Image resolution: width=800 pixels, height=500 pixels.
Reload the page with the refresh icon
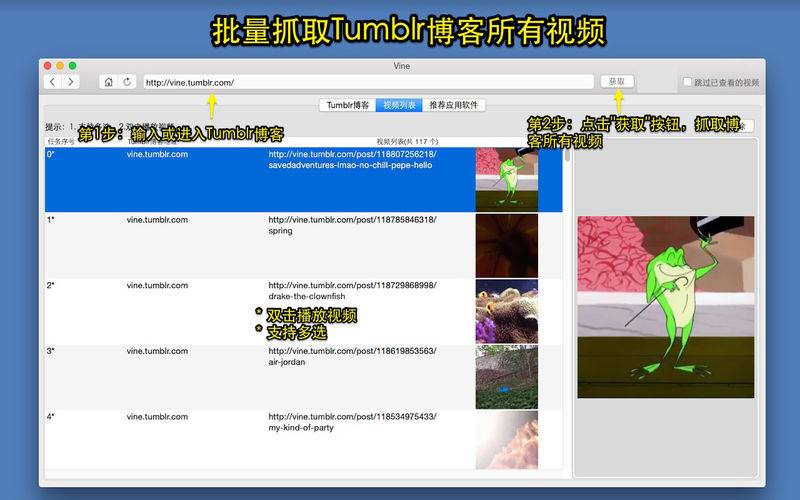coord(127,82)
